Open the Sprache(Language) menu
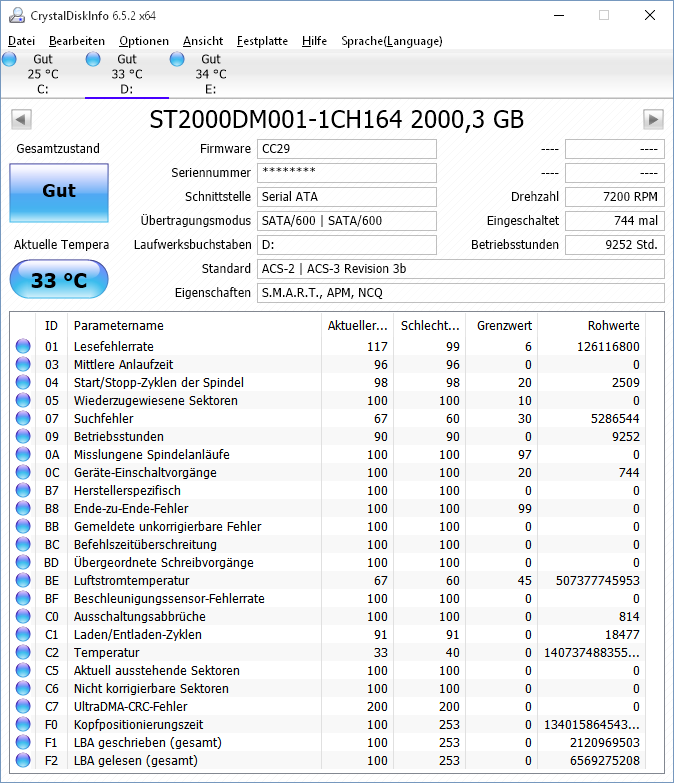This screenshot has height=783, width=674. (x=391, y=41)
